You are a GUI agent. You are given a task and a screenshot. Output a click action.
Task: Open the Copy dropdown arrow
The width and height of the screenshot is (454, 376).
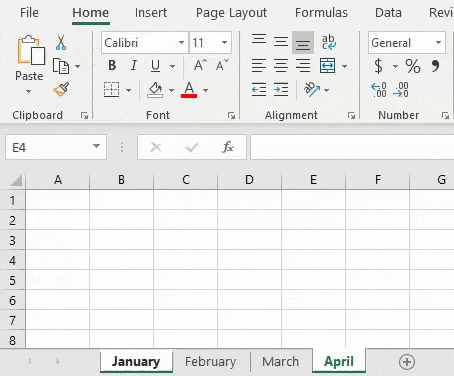77,66
